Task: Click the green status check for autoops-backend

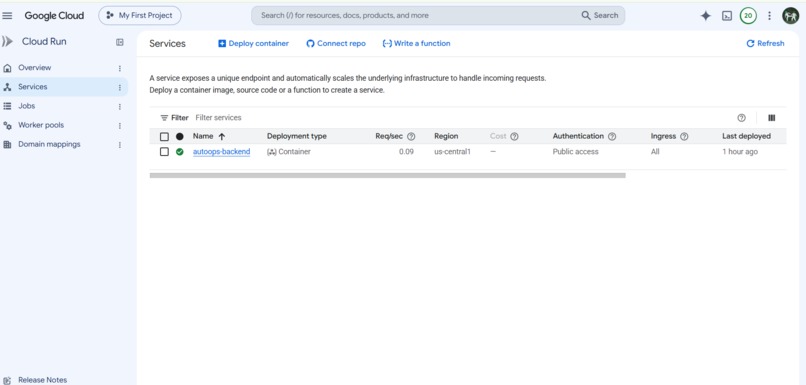Action: point(179,152)
